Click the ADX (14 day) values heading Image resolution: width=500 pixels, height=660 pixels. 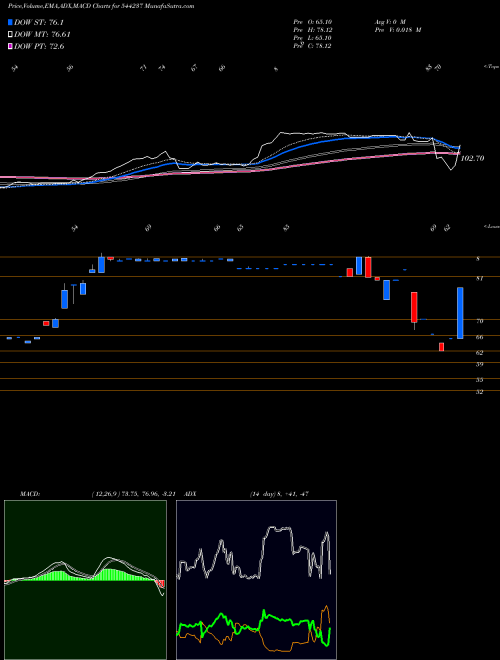247,493
